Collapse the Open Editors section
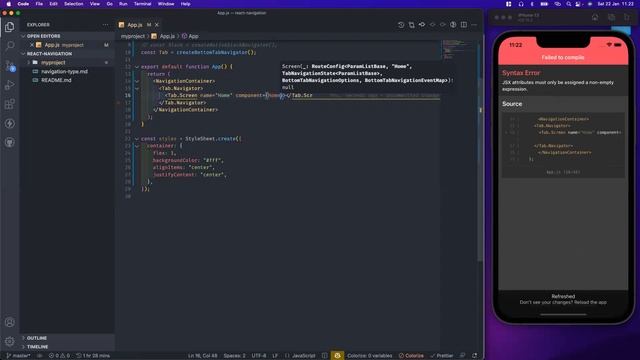 click(x=24, y=36)
